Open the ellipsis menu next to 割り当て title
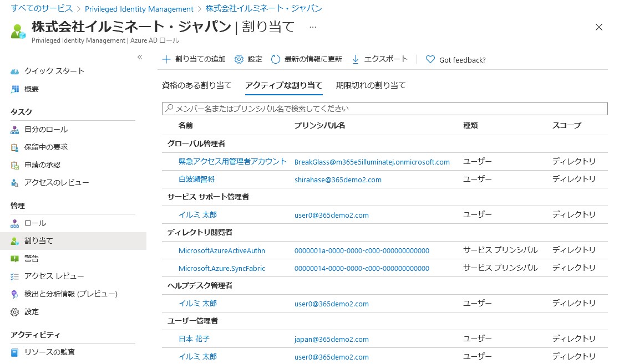 coord(313,27)
